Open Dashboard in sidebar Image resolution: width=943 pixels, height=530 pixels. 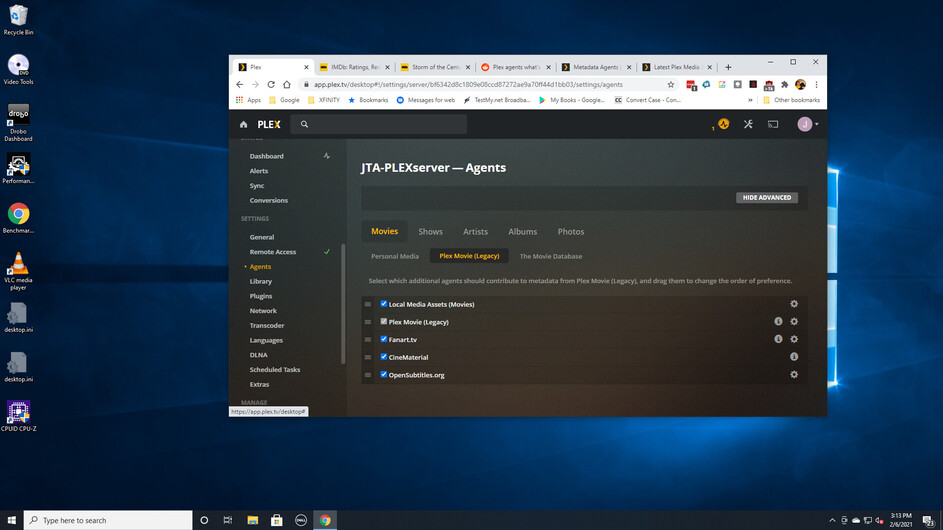tap(266, 156)
